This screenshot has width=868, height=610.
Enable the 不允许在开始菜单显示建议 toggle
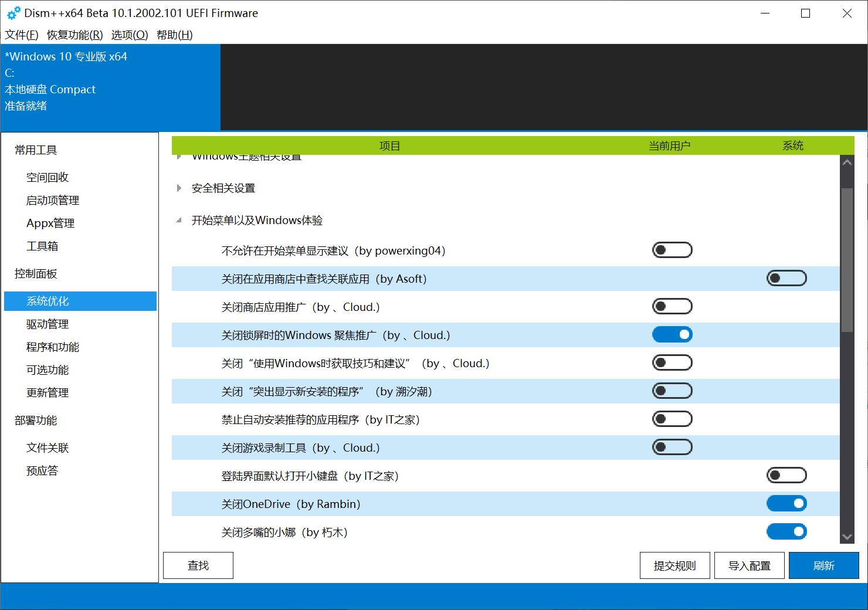(672, 249)
